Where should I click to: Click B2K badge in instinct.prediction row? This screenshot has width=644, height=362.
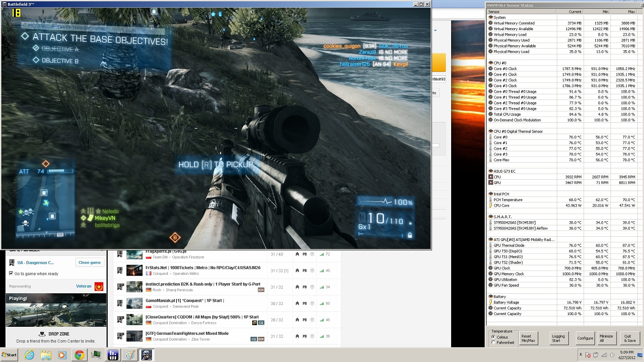coord(261,290)
